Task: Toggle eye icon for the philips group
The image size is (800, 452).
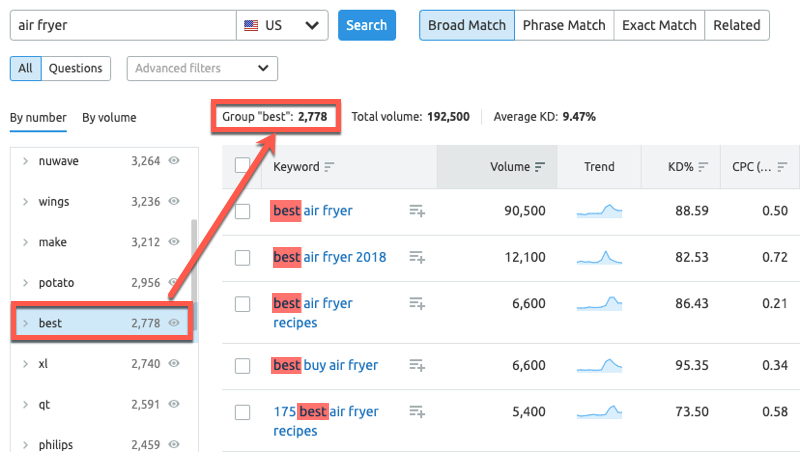Action: [174, 444]
